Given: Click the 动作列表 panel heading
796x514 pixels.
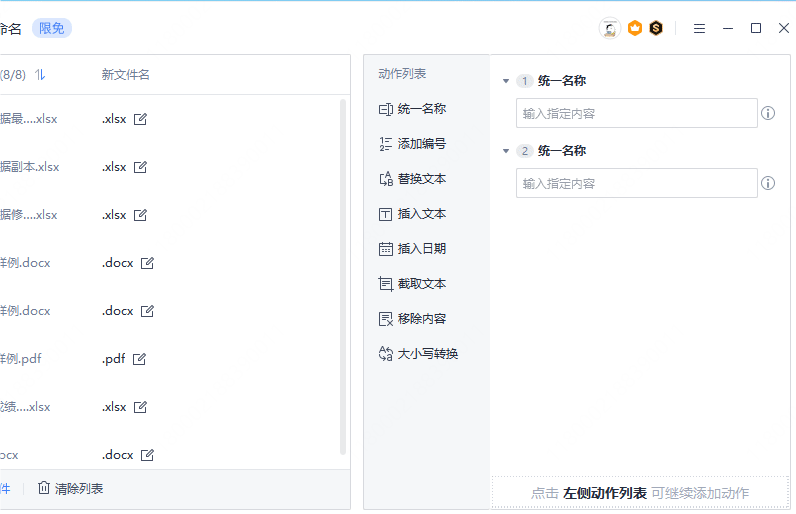Looking at the screenshot, I should tap(402, 74).
